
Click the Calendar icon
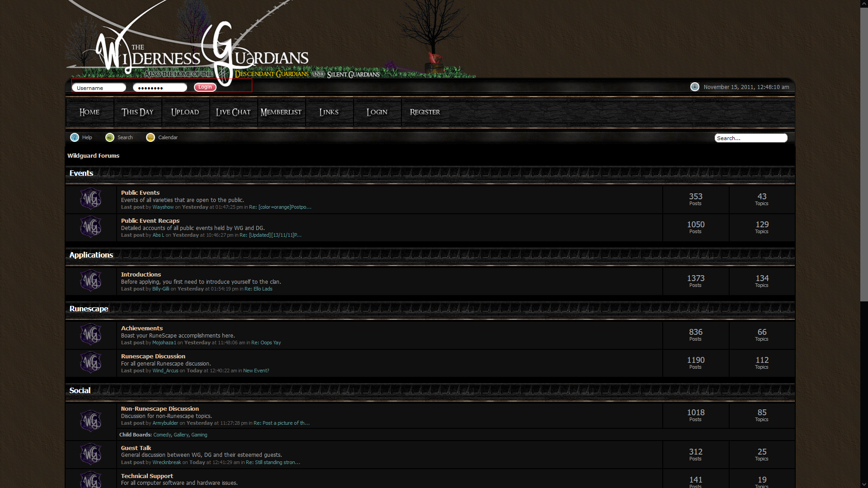[151, 137]
